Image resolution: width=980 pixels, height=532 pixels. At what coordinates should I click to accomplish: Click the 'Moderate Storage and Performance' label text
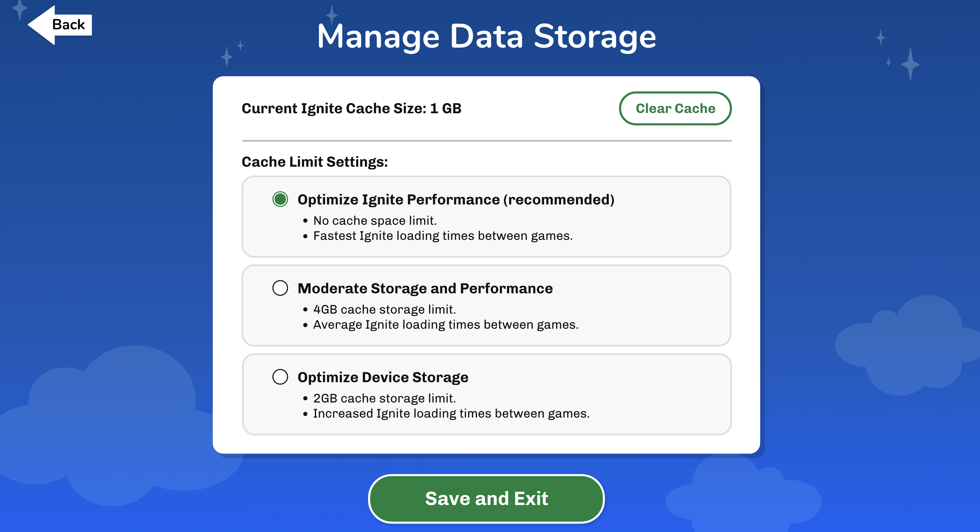(425, 288)
